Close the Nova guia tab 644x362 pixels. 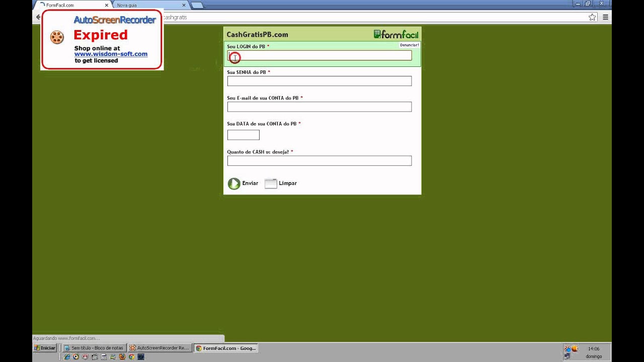184,5
